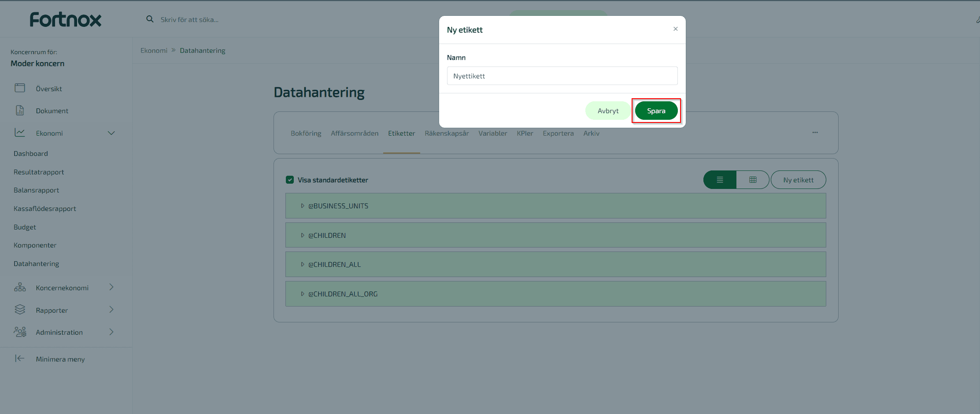This screenshot has width=980, height=414.
Task: Click the Datahantering breadcrumb
Action: pyautogui.click(x=202, y=50)
